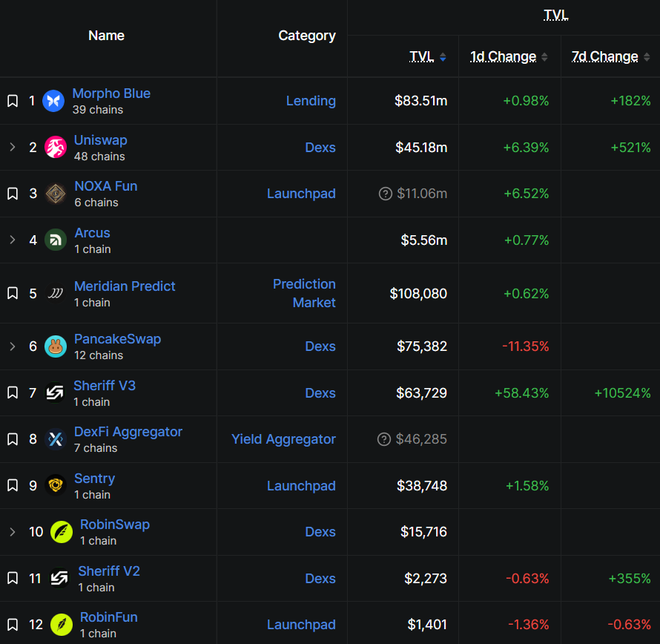This screenshot has height=644, width=660.
Task: Open the PancakeSwap protocol link
Action: click(117, 339)
